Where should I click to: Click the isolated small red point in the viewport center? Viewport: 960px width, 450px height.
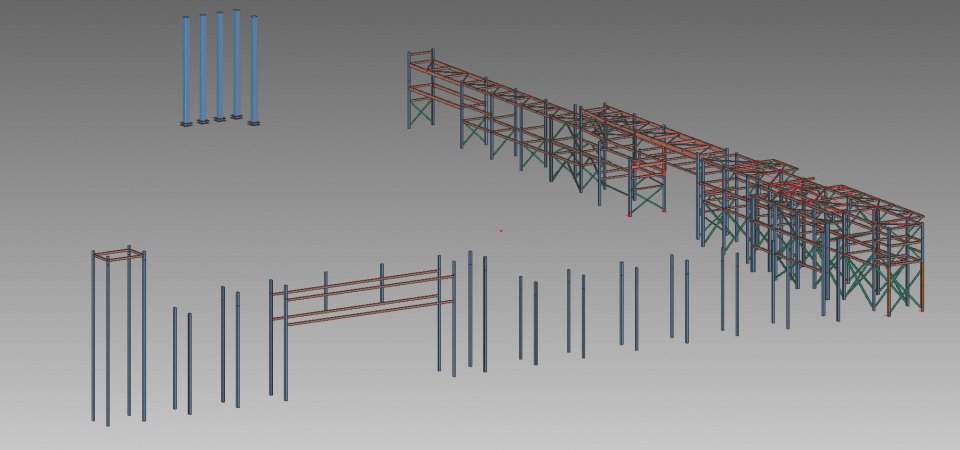point(501,231)
